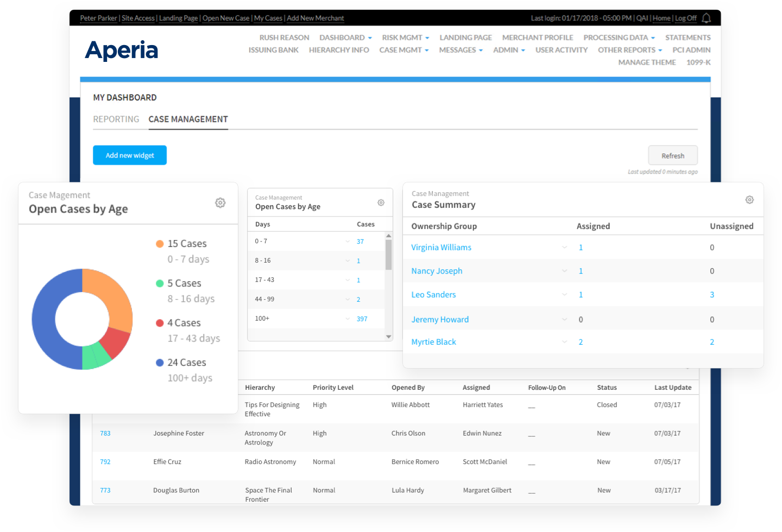Open settings gear on the large Open Cases widget

click(220, 202)
